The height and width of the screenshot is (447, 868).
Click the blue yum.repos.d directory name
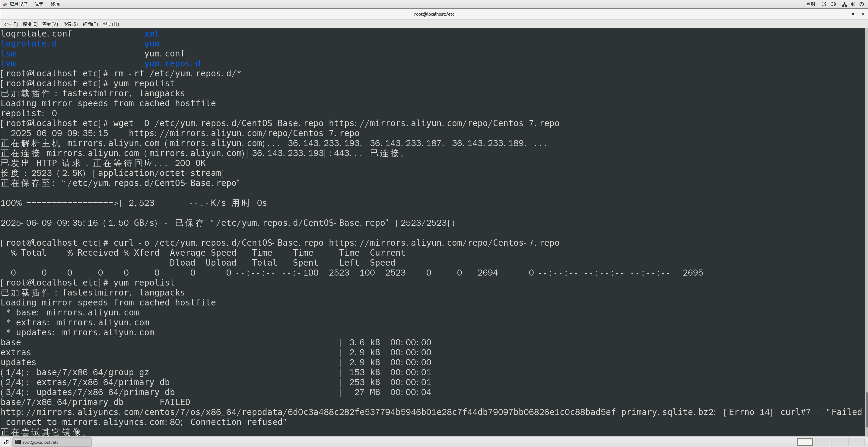click(x=172, y=63)
